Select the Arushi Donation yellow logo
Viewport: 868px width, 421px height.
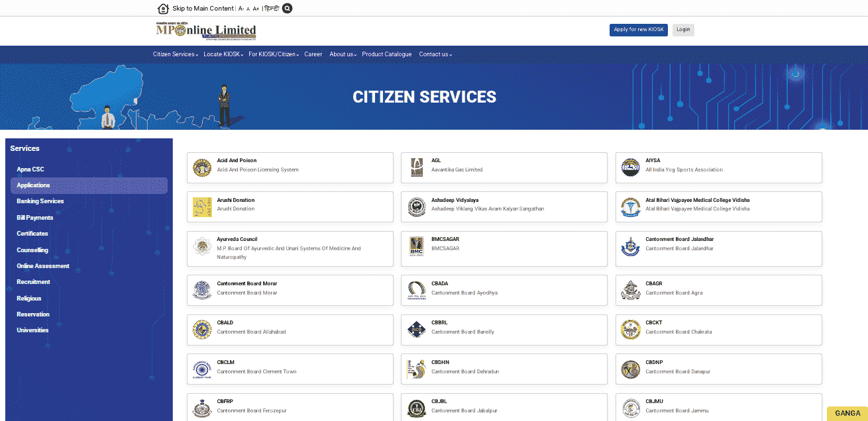202,207
